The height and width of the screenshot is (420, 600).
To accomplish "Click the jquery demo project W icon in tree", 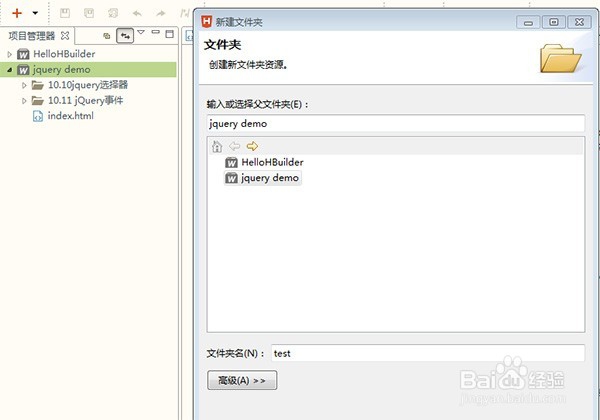I will pos(23,70).
